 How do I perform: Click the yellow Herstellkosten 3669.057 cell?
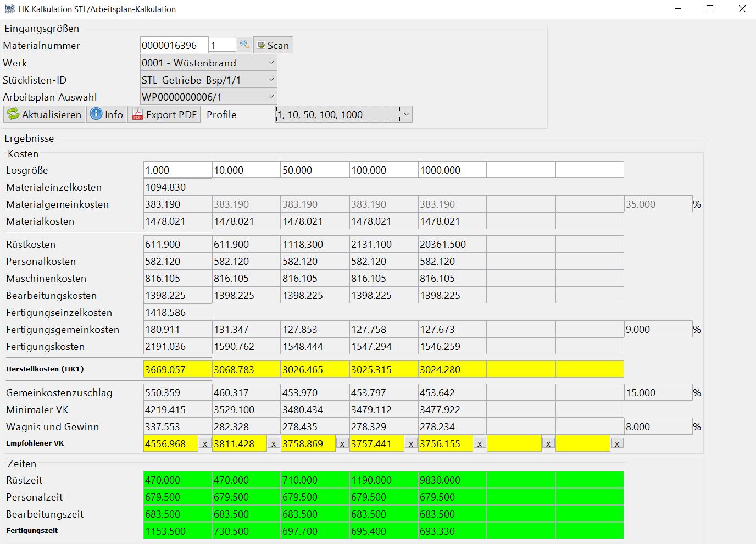click(177, 369)
